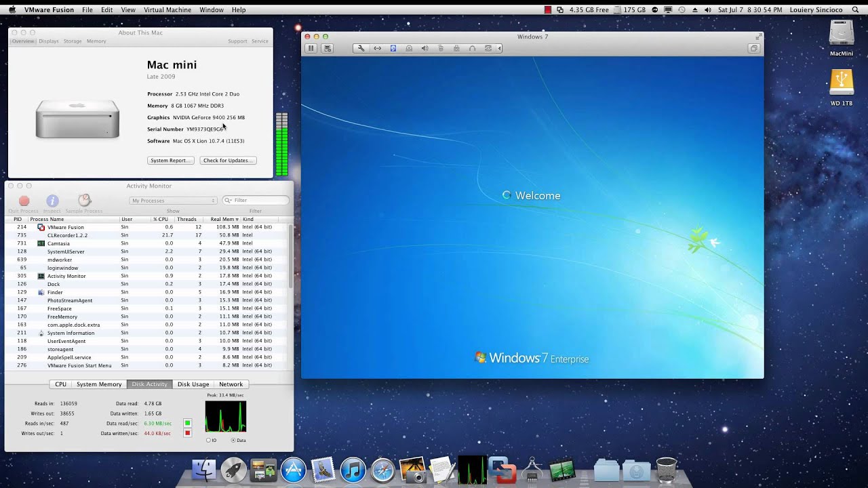This screenshot has height=488, width=868.
Task: Open Launchpad from the Dock
Action: (x=233, y=470)
